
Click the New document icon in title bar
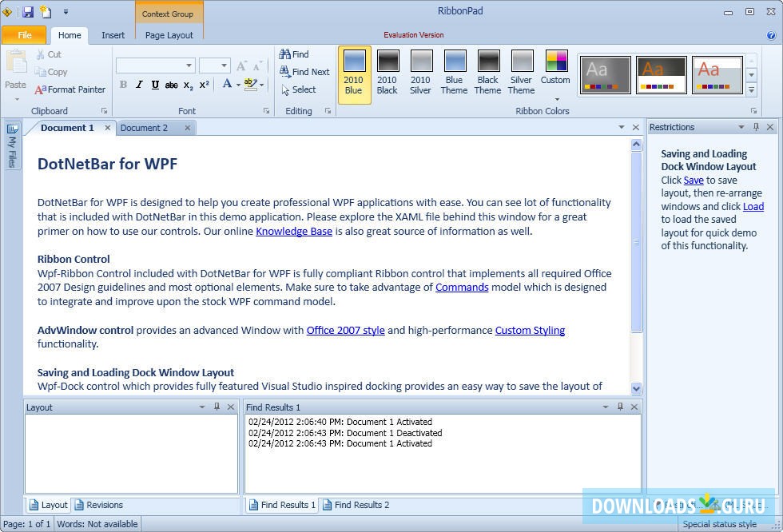(46, 11)
